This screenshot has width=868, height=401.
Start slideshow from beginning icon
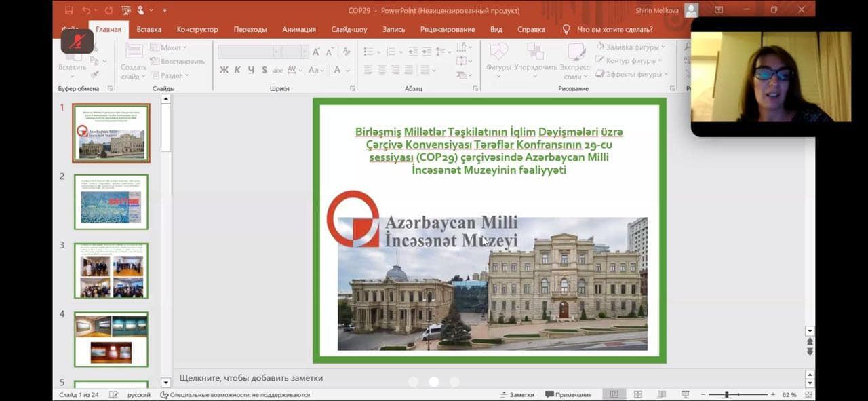125,10
